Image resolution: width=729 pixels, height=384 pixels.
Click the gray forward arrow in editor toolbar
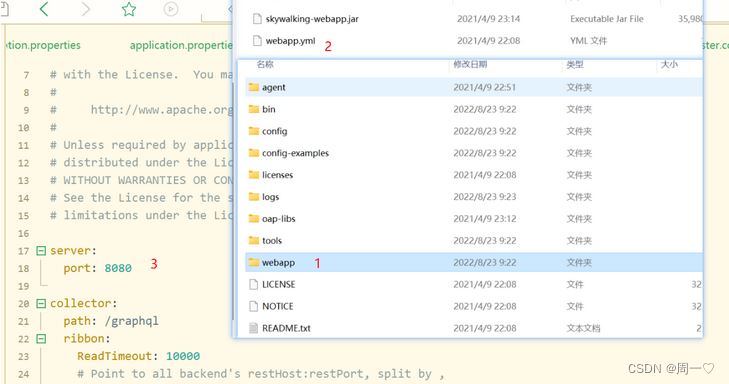pyautogui.click(x=86, y=9)
